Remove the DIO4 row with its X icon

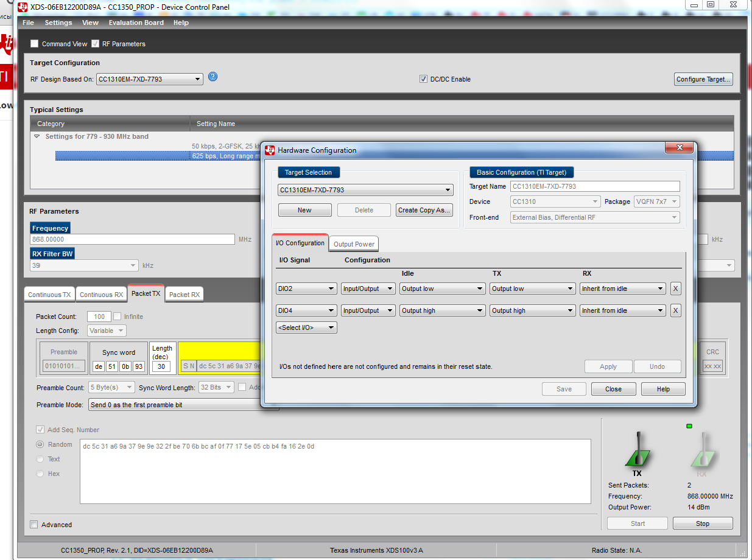[675, 310]
